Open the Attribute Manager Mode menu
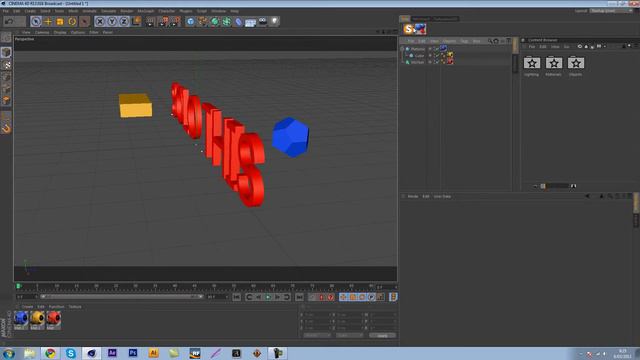The image size is (640, 360). (x=413, y=197)
